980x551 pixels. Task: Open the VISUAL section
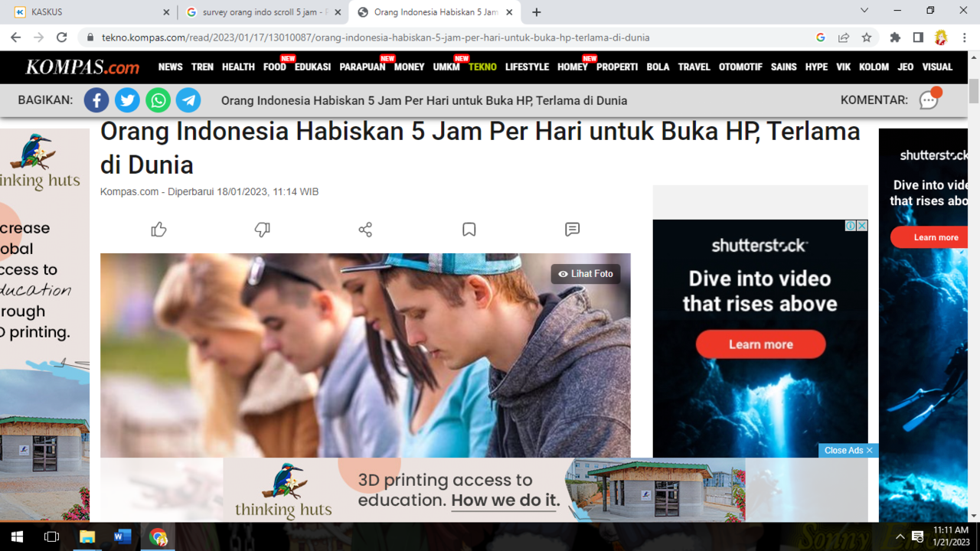pyautogui.click(x=937, y=67)
